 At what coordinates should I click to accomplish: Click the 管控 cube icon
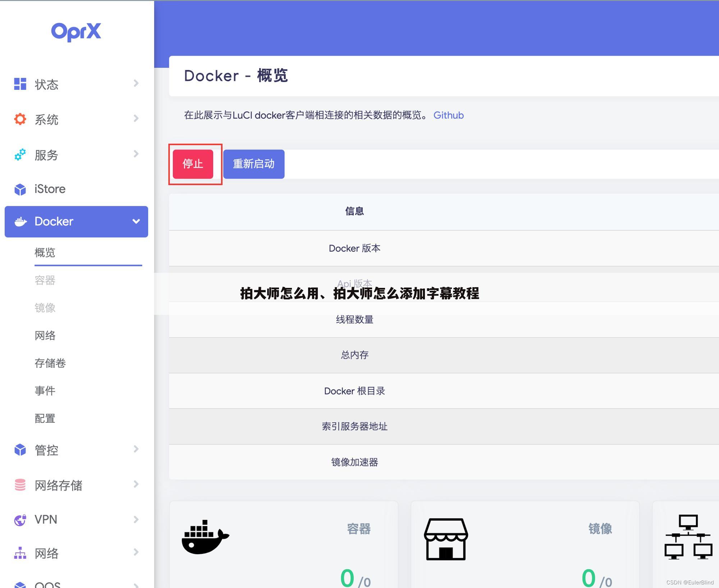pos(20,449)
